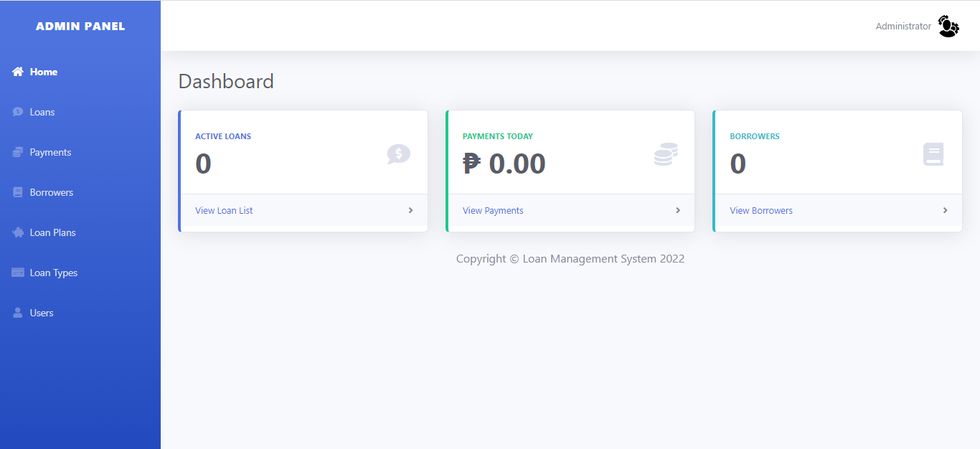The width and height of the screenshot is (980, 449).
Task: Click the dollar bubble icon on Active Loans card
Action: (398, 154)
